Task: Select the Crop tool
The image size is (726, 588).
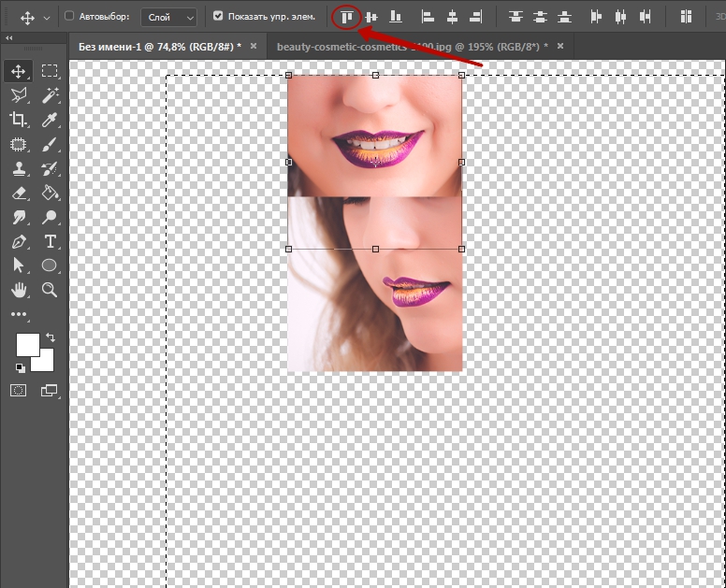Action: click(18, 120)
